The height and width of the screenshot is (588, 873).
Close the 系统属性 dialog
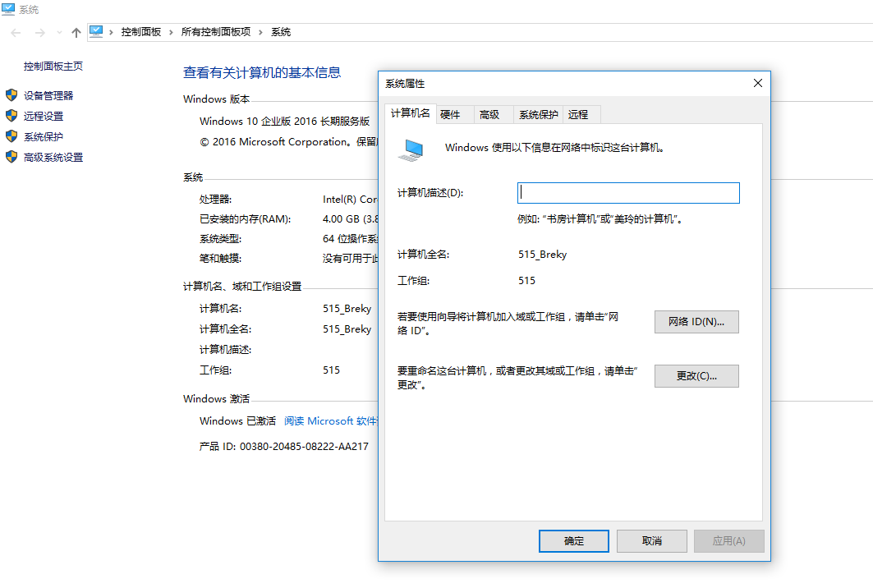[x=758, y=83]
